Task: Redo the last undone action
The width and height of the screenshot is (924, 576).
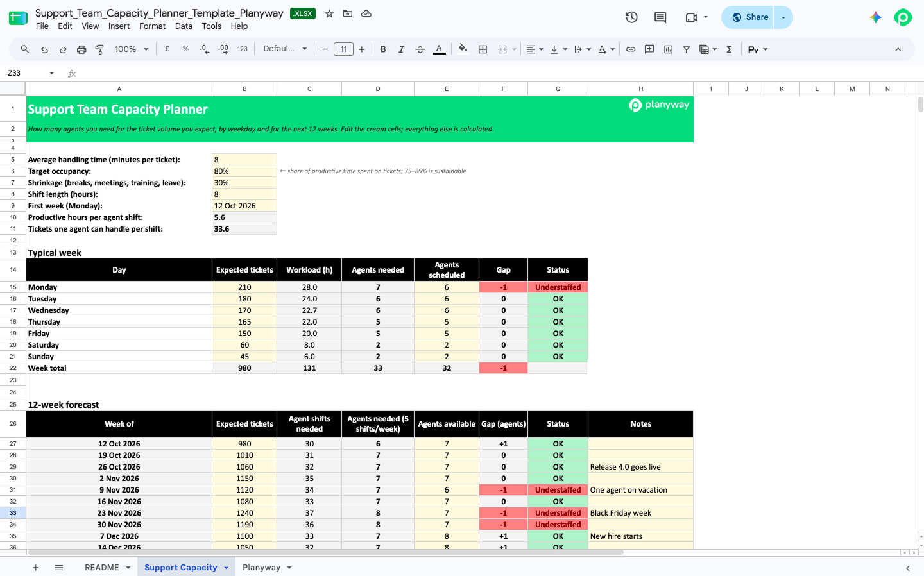Action: pyautogui.click(x=63, y=49)
